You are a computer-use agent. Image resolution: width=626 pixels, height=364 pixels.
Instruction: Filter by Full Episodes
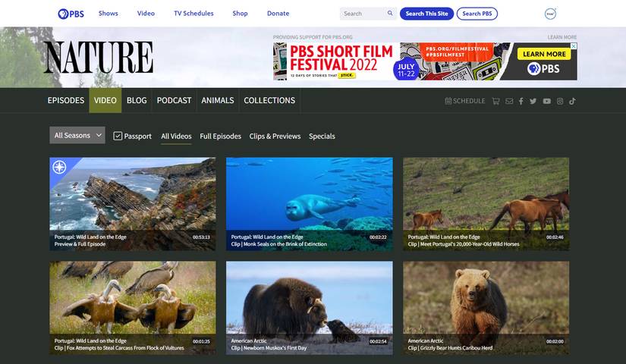220,136
